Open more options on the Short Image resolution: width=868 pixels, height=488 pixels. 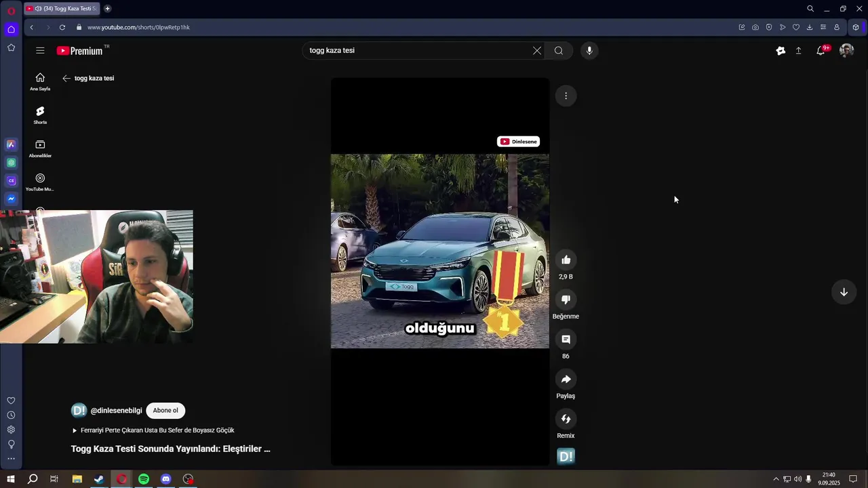click(x=566, y=96)
